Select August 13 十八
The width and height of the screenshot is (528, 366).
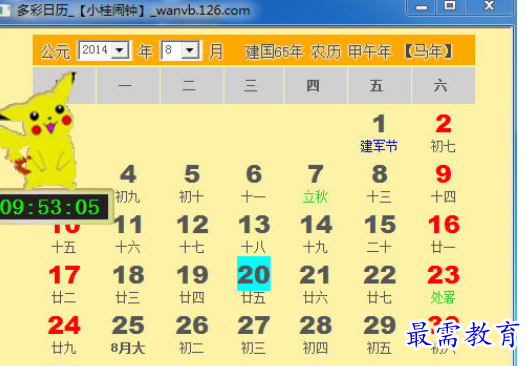254,234
